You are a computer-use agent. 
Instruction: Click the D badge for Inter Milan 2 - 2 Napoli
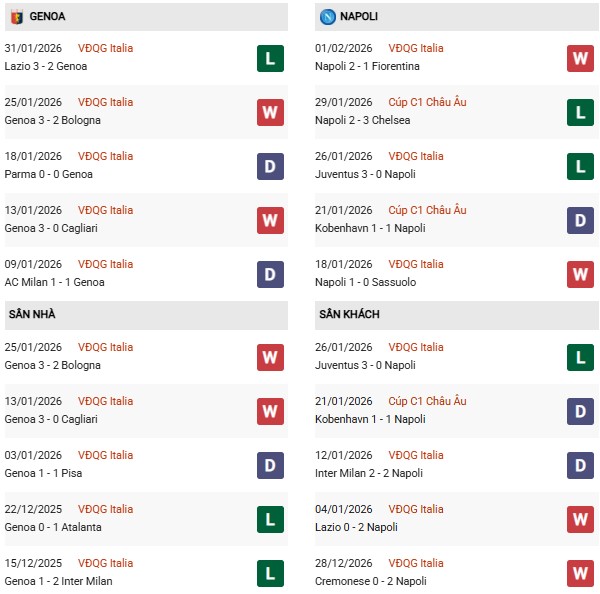(x=581, y=465)
